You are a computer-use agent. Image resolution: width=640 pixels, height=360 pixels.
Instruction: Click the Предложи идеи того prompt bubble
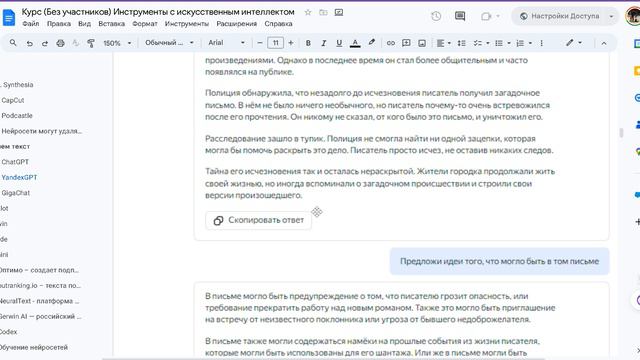499,261
